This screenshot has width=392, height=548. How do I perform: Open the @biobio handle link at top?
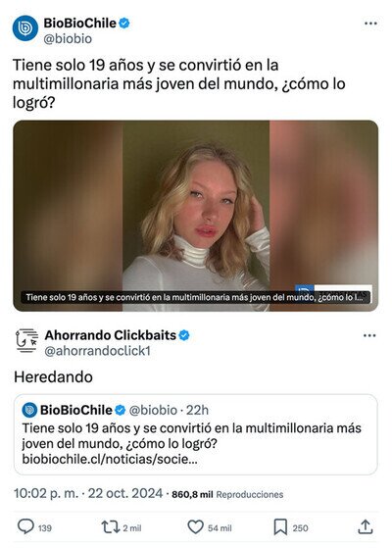coord(68,39)
